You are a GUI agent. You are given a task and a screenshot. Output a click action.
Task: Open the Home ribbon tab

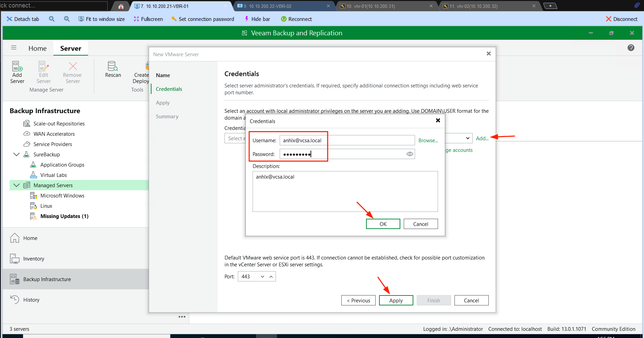click(37, 48)
